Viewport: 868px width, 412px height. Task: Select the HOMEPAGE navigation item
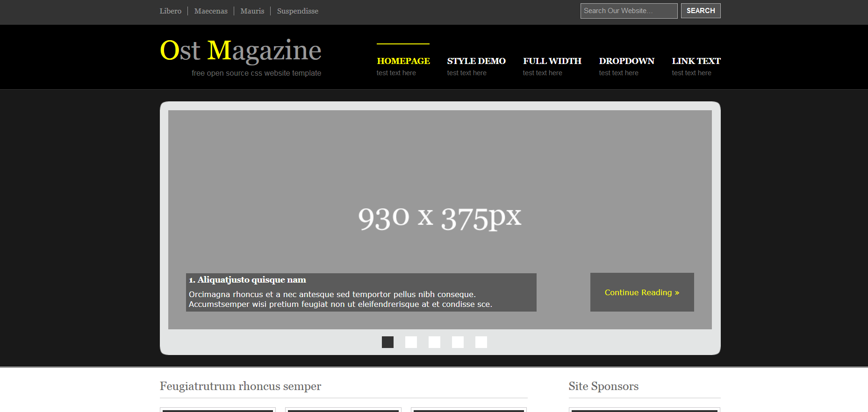403,61
